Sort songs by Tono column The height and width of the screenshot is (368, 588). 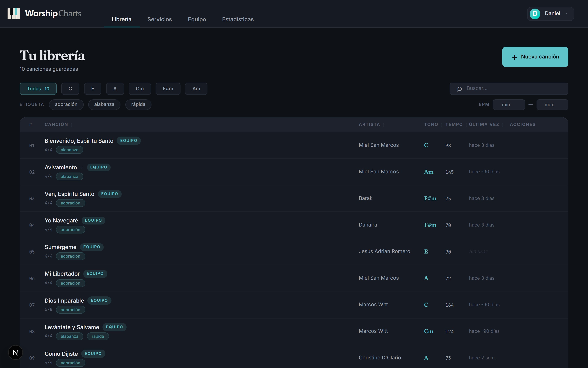433,125
